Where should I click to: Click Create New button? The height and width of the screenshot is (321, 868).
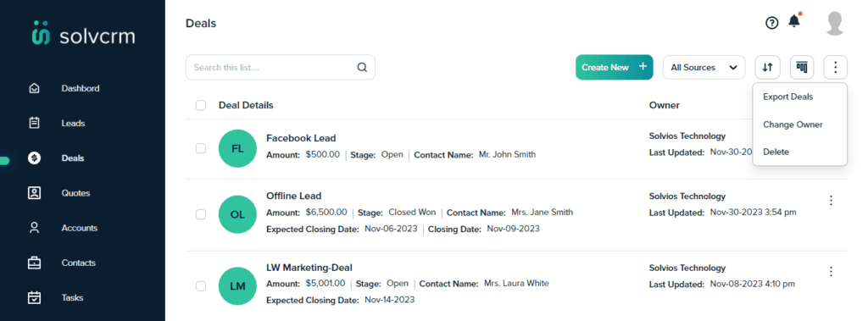point(615,68)
